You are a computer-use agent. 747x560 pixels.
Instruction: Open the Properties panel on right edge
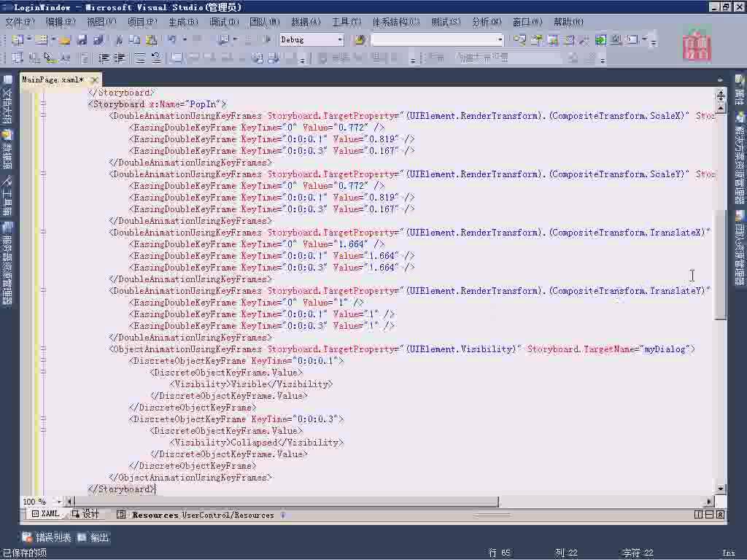[740, 90]
